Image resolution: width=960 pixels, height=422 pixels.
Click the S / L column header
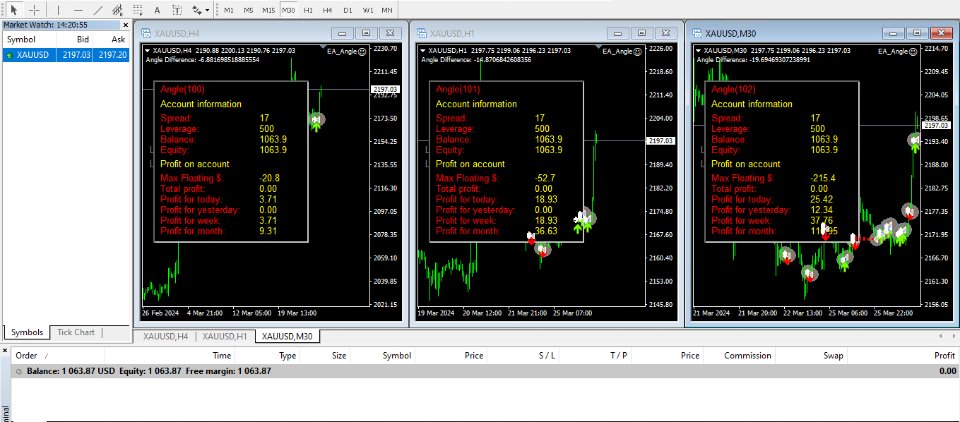click(x=547, y=355)
